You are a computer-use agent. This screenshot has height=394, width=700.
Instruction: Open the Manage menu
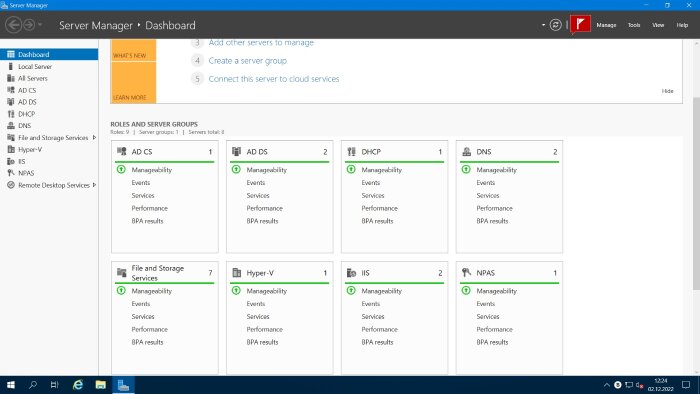point(606,25)
